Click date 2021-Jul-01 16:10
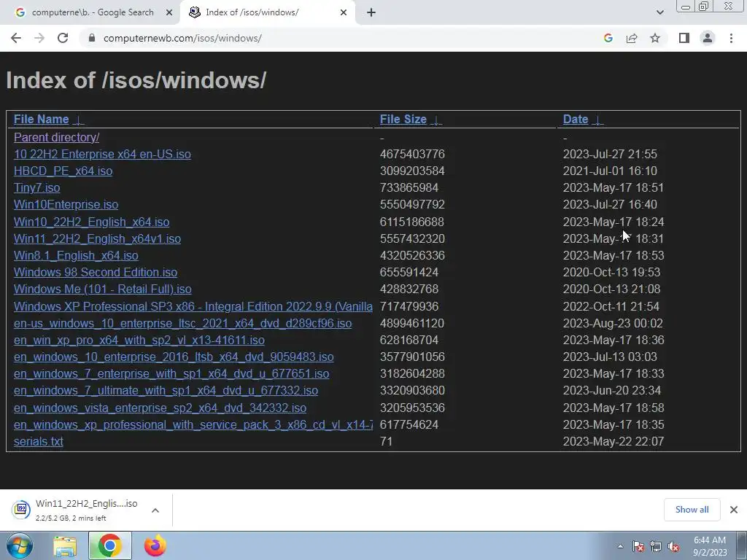Image resolution: width=747 pixels, height=560 pixels. tap(610, 171)
